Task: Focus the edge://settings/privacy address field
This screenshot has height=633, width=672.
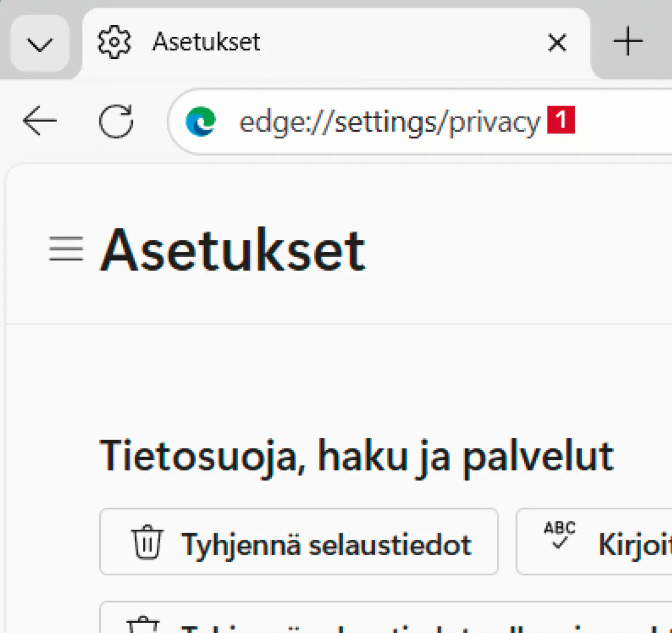Action: click(389, 122)
